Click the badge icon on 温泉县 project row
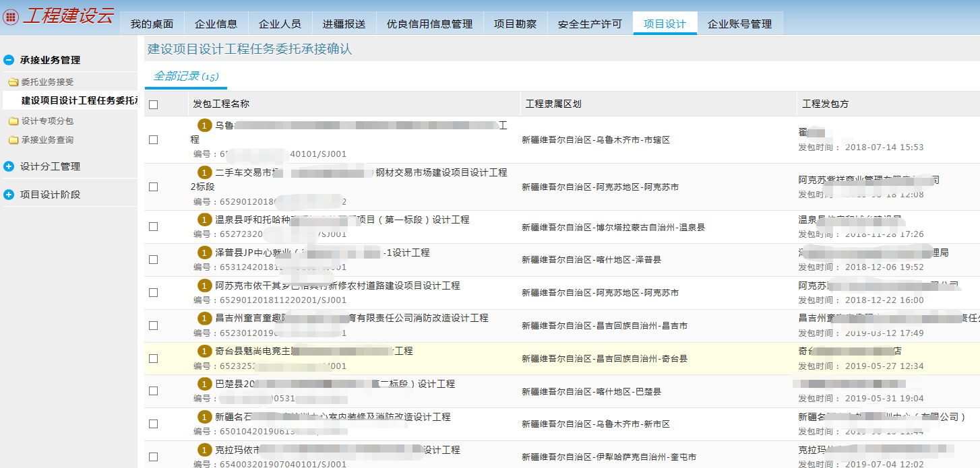Viewport: 980px width, 468px height. [x=204, y=220]
